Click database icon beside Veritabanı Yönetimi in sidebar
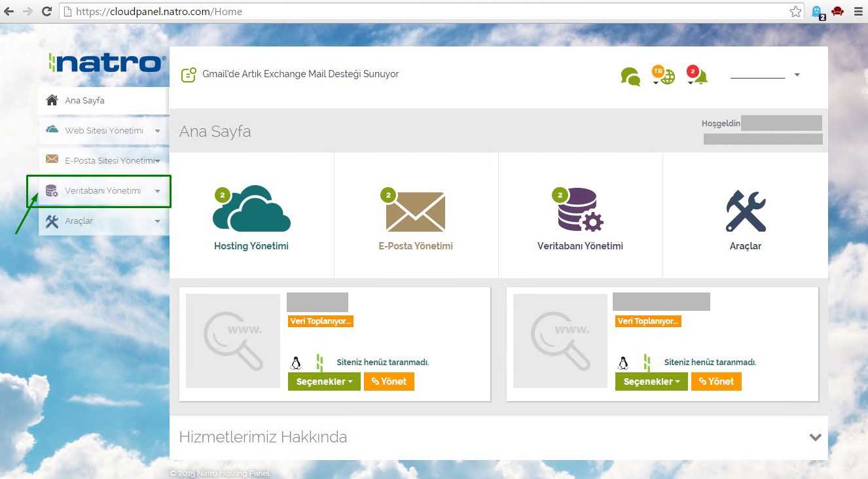Screen dimensions: 868x479 52,190
